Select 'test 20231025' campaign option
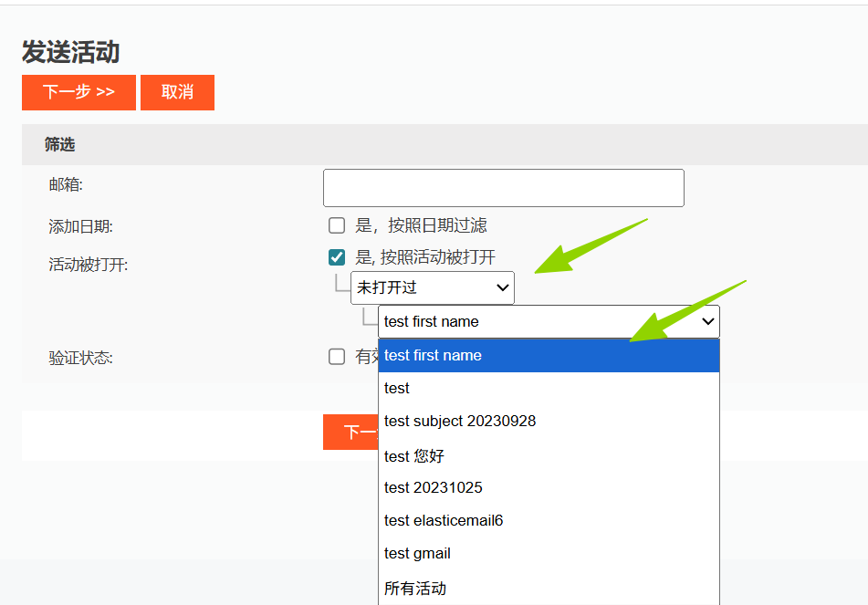The width and height of the screenshot is (868, 605). tap(548, 488)
